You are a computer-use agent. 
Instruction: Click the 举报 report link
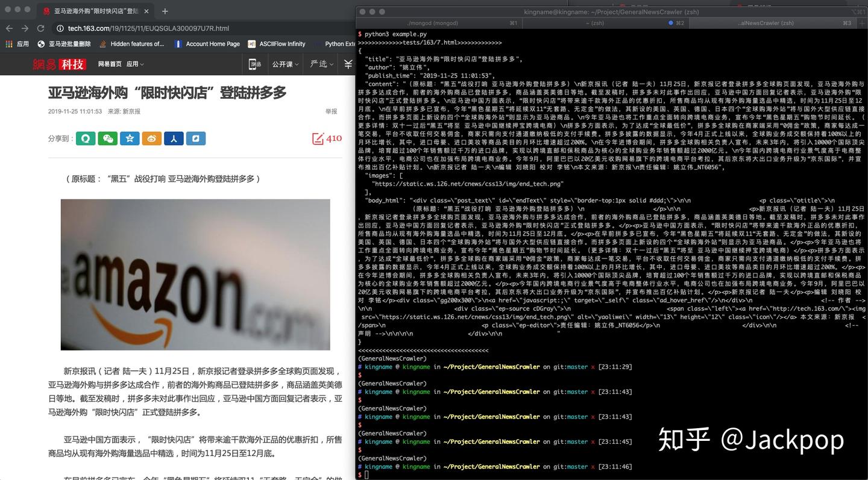330,111
